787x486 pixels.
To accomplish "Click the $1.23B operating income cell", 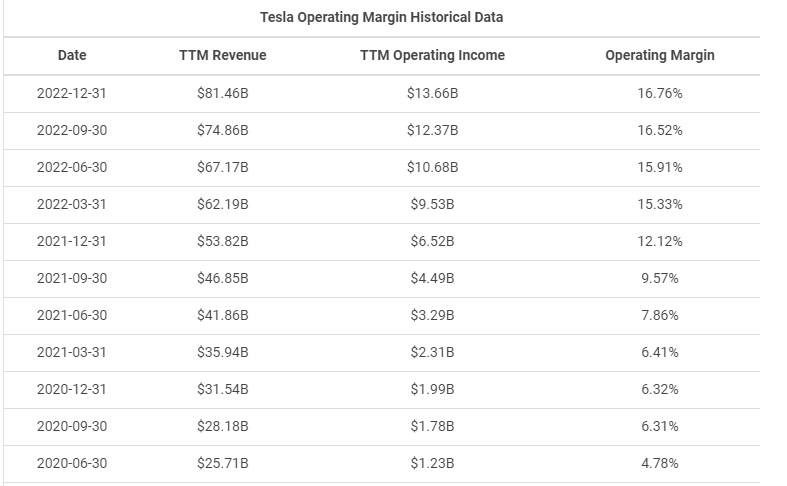I will (432, 464).
